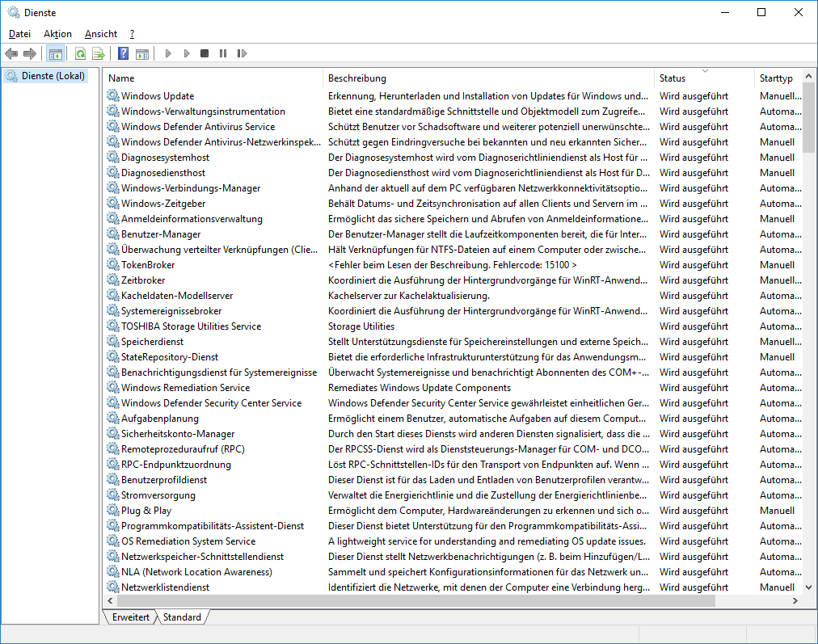Click the gear icon beside Aufgabenplanung
This screenshot has width=818, height=644.
pos(112,418)
